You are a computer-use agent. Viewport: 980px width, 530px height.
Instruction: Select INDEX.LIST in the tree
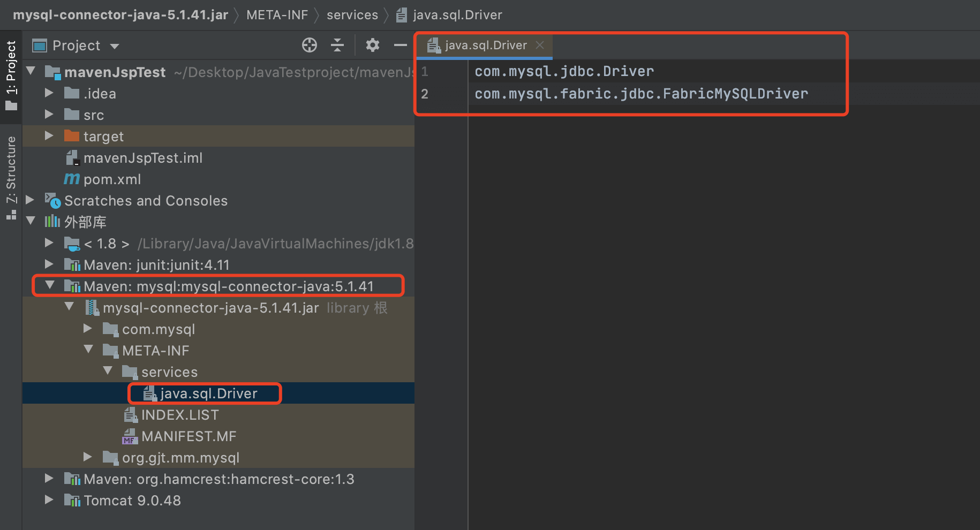pyautogui.click(x=180, y=415)
